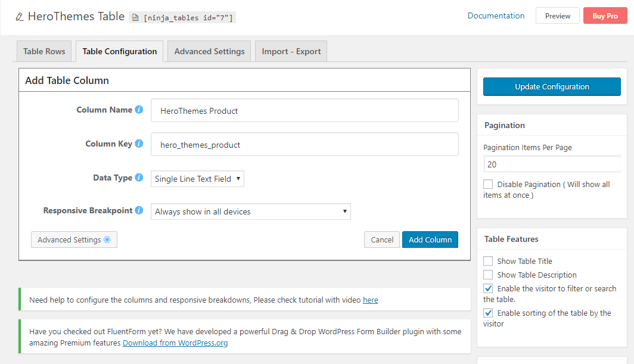Open the Data Type dropdown
634x364 pixels.
197,179
